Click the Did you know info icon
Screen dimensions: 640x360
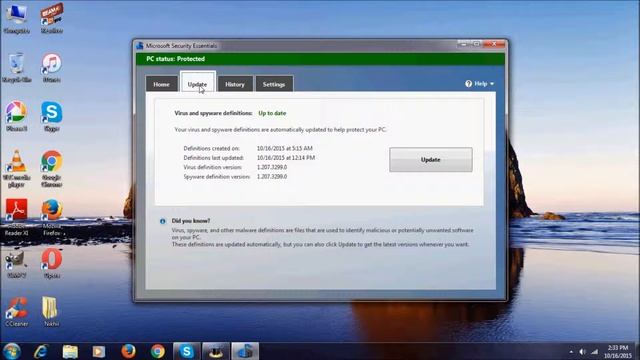click(162, 221)
